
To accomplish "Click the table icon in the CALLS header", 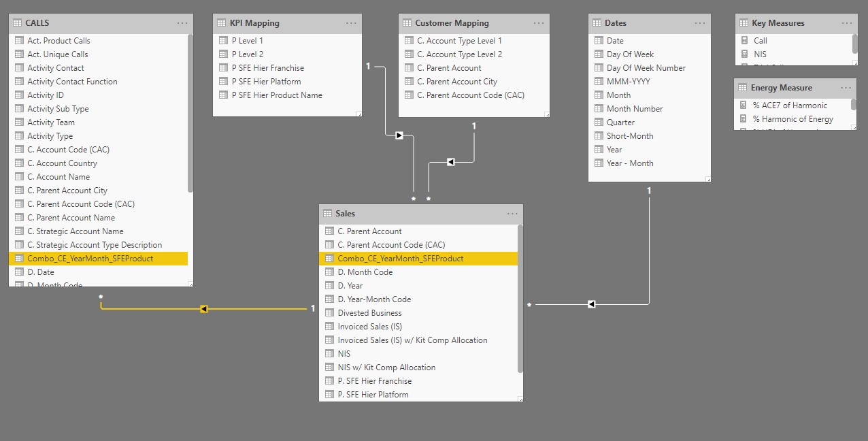I will click(18, 23).
